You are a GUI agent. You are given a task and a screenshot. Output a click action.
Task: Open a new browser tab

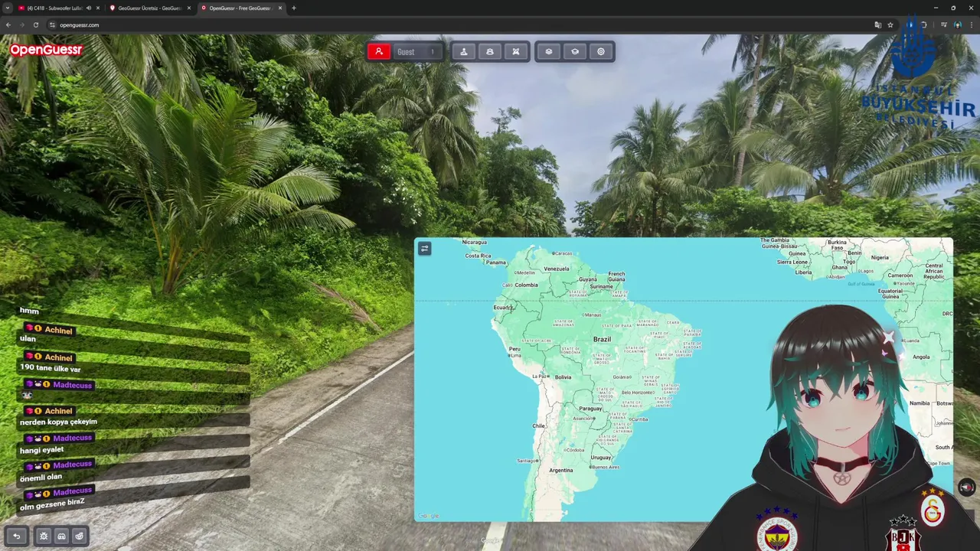point(294,8)
